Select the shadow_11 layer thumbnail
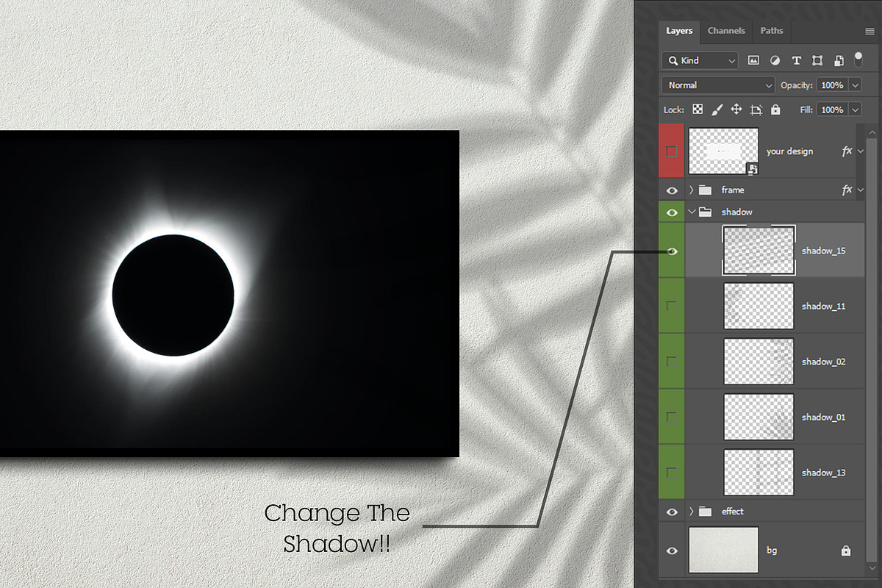 click(759, 306)
